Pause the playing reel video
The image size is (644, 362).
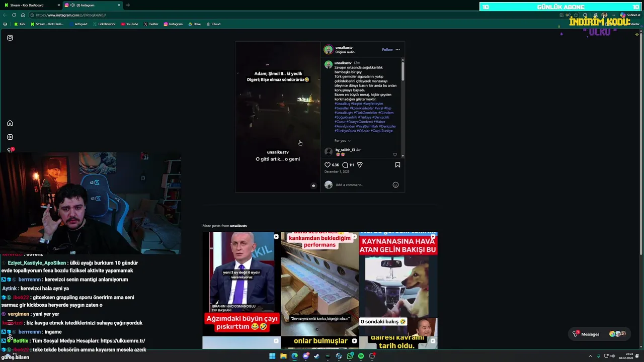pyautogui.click(x=278, y=117)
